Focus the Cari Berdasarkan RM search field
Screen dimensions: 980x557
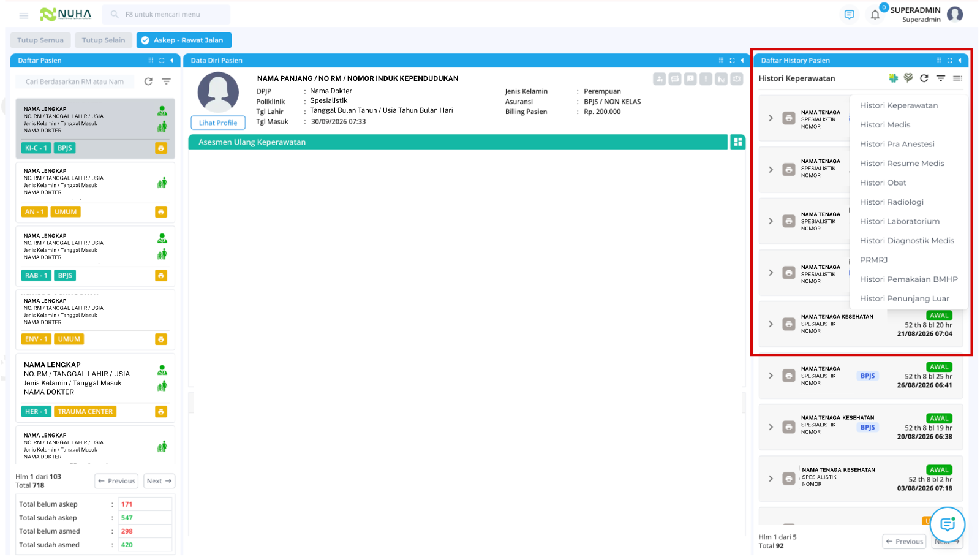[75, 81]
